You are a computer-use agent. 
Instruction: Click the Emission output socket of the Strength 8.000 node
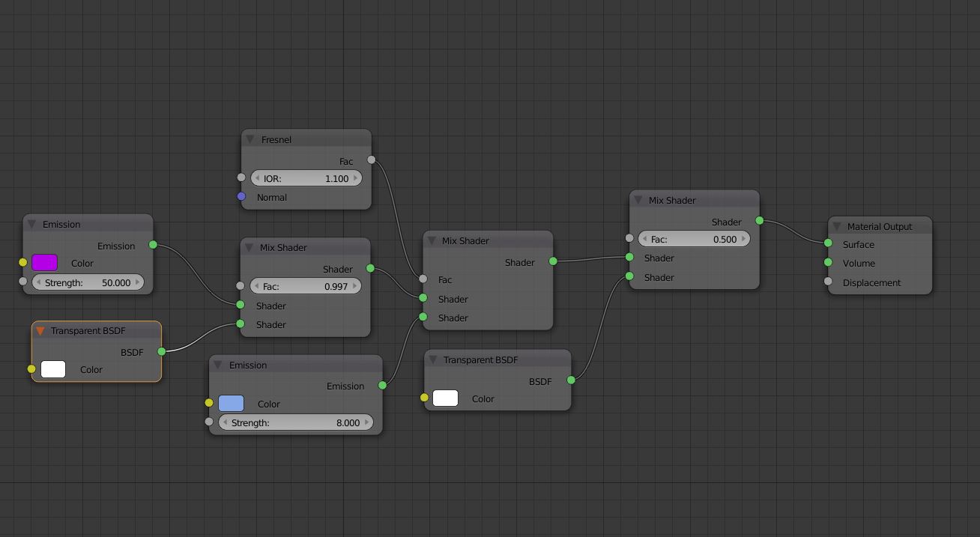point(382,385)
